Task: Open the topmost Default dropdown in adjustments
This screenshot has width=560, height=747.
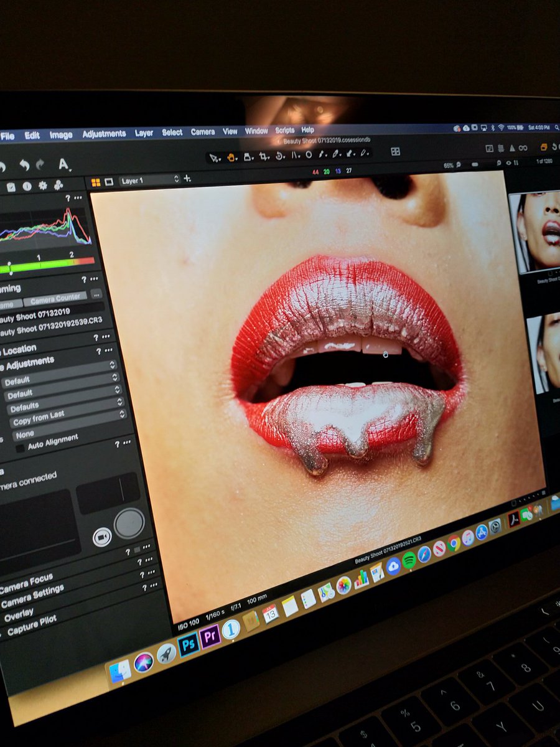Action: tap(59, 374)
